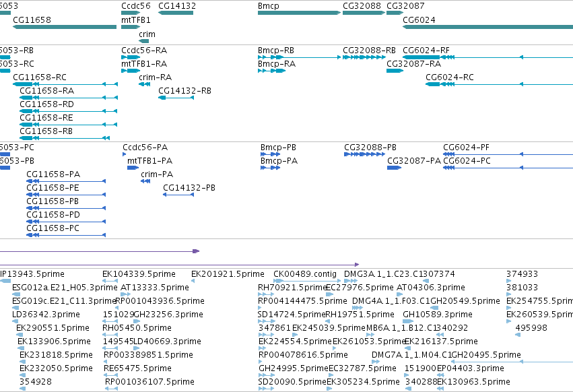Click the CG6024 gene label
573x392 pixels.
coord(419,20)
